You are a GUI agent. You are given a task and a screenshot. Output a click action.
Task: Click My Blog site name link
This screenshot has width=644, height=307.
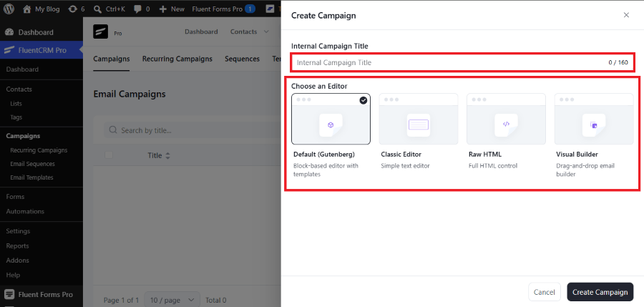47,9
